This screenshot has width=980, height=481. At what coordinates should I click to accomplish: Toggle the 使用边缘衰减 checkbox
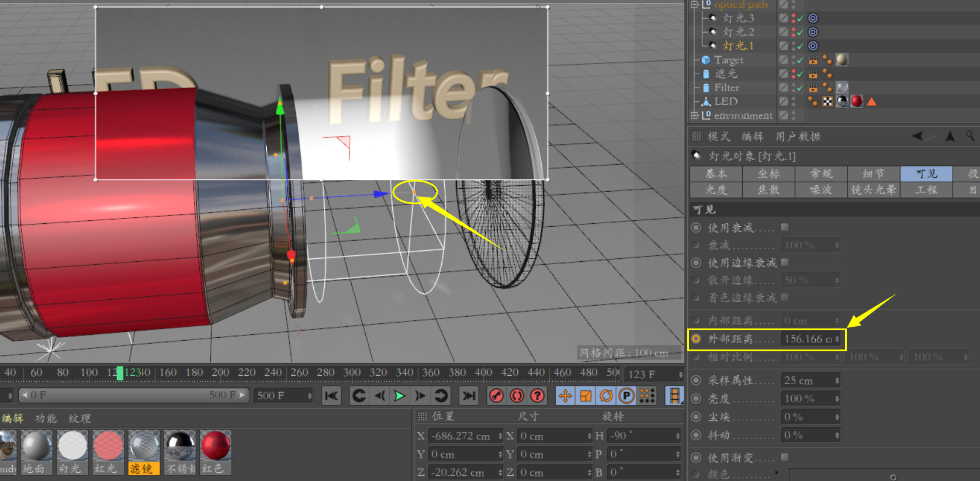tap(785, 262)
